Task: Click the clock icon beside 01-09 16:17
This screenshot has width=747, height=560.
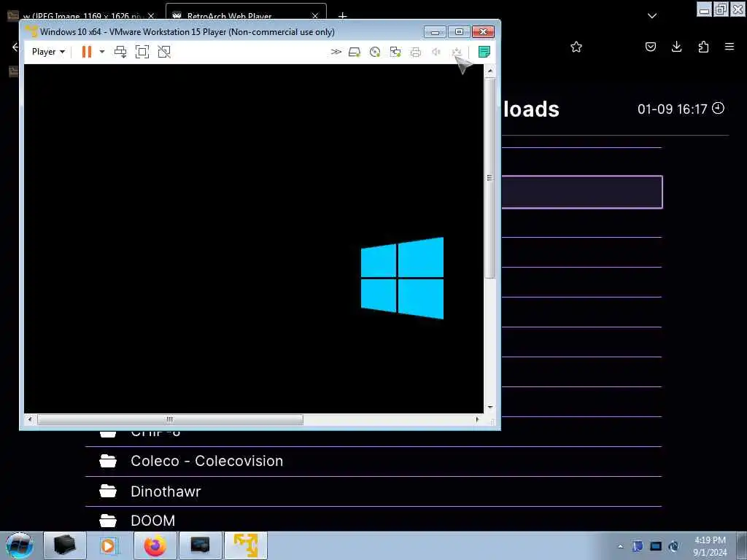Action: click(x=718, y=108)
